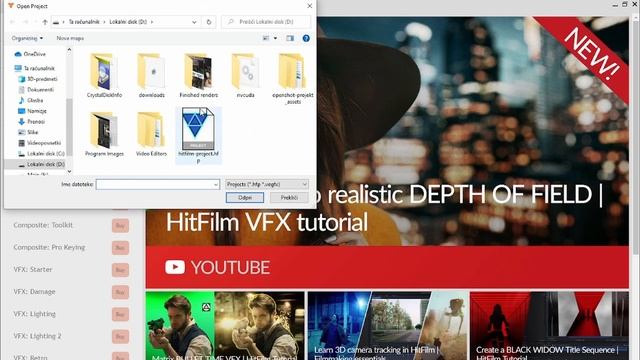The width and height of the screenshot is (640, 360).
Task: Click the YouTube logo in the red banner
Action: click(175, 267)
